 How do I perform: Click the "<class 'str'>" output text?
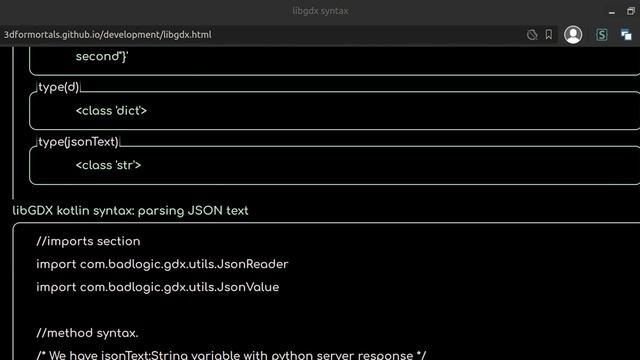click(x=108, y=165)
